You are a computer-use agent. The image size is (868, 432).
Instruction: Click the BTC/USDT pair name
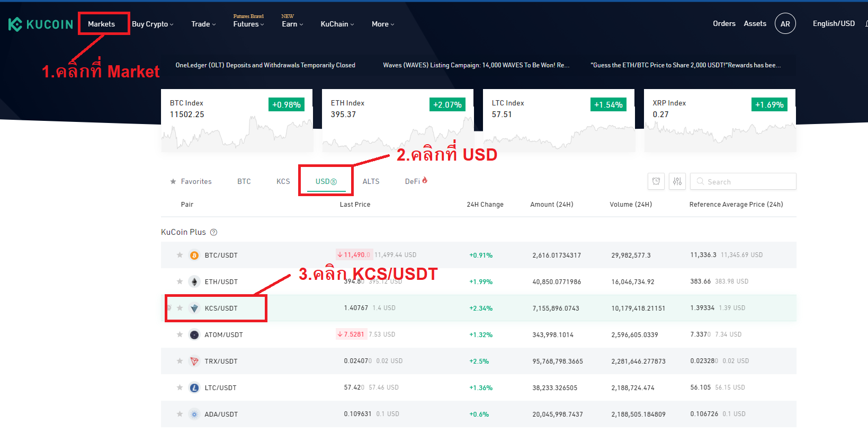[x=221, y=255]
